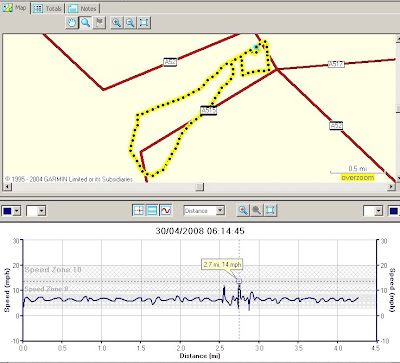The image size is (400, 363).
Task: Select the hand pan tool
Action: pyautogui.click(x=72, y=23)
